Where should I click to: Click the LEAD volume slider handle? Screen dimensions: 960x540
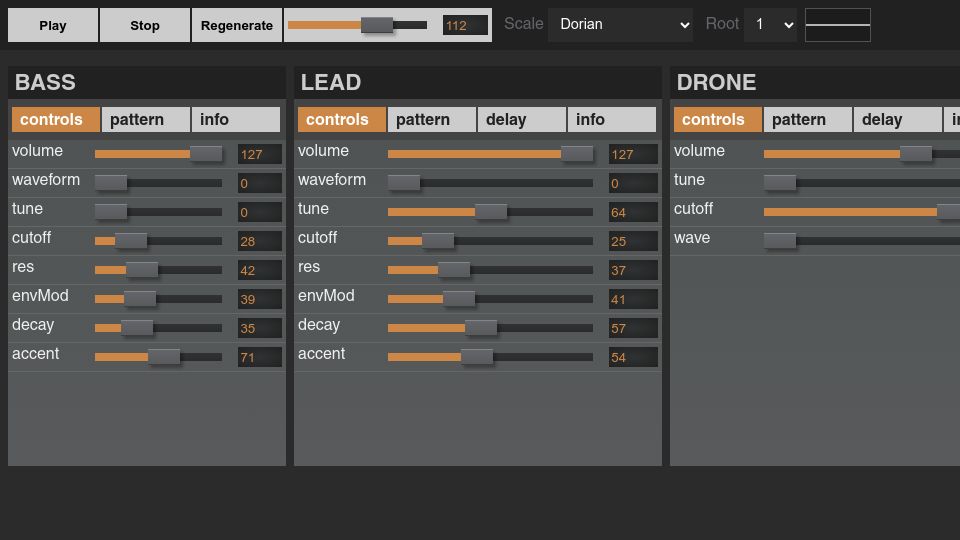(577, 154)
